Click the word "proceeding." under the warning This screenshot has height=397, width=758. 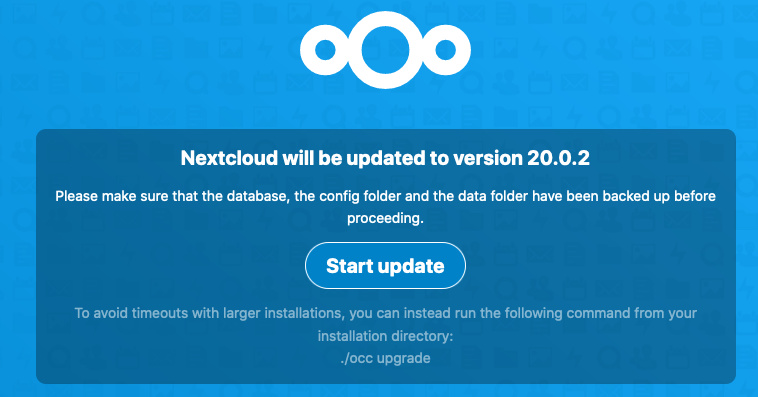tap(385, 219)
